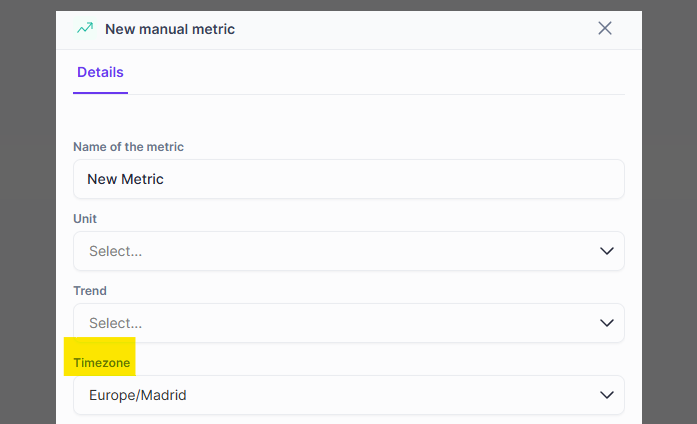The image size is (697, 424).
Task: Open the Unit dropdown
Action: pos(348,251)
